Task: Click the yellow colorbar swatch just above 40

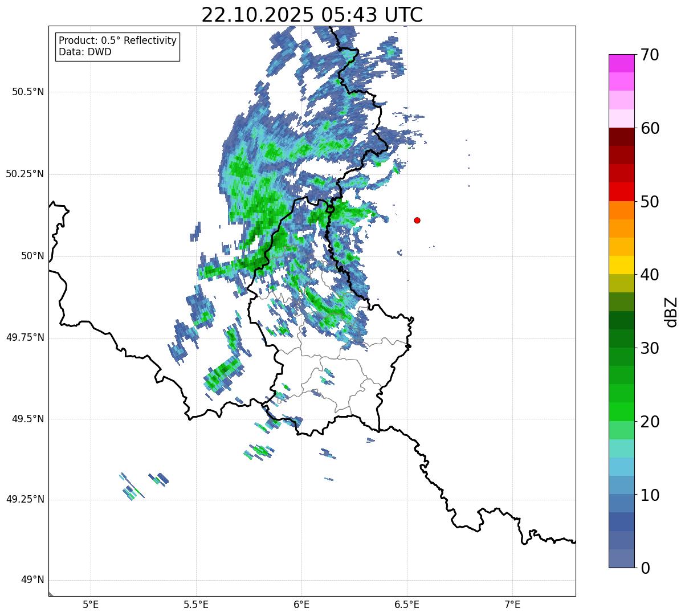Action: 622,265
